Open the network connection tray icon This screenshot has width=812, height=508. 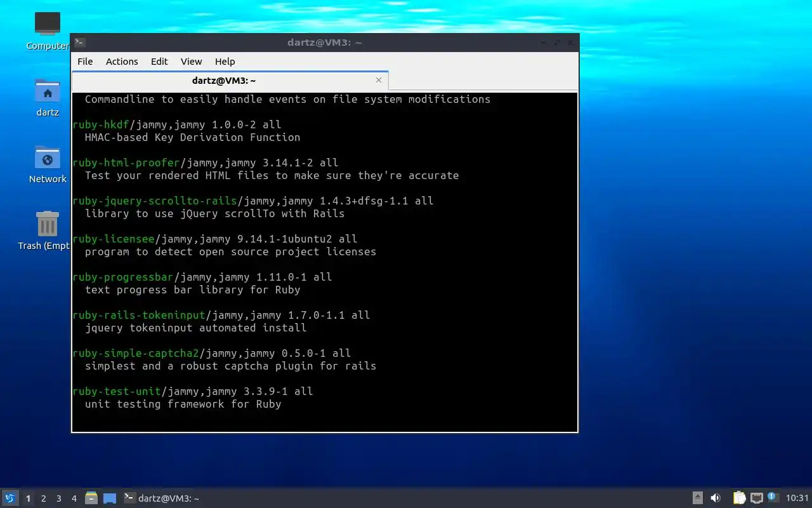[756, 498]
